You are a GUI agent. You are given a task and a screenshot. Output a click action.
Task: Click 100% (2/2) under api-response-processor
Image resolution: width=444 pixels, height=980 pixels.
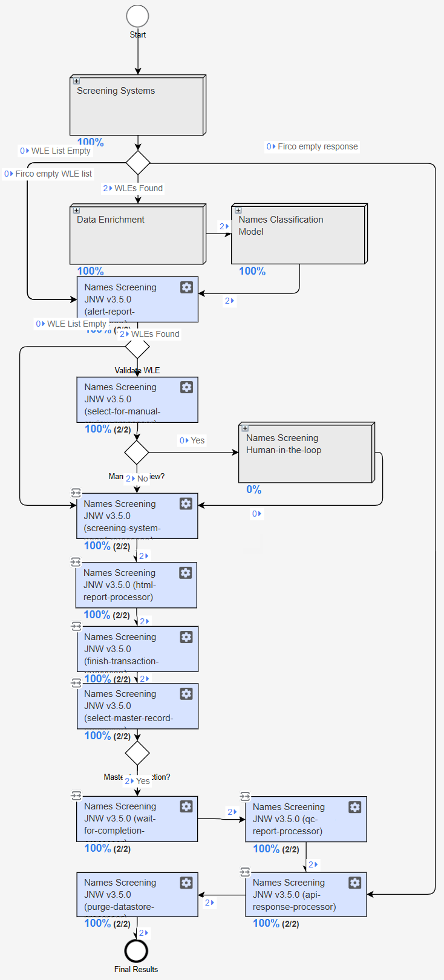[x=276, y=923]
